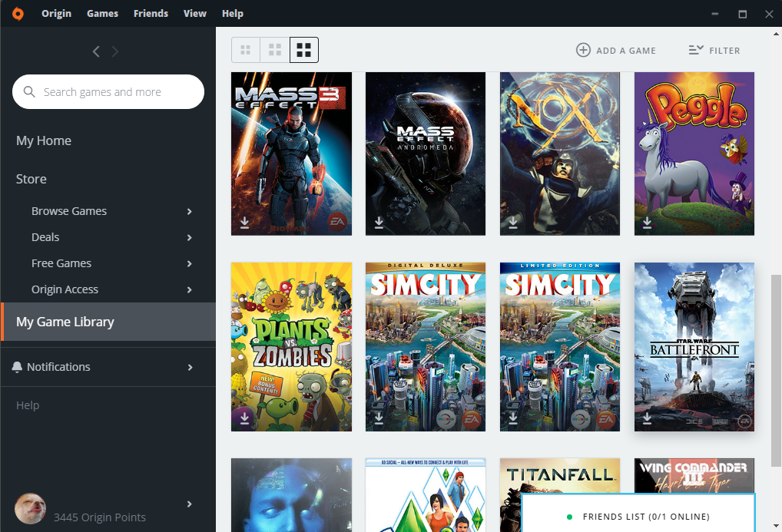This screenshot has height=532, width=782.
Task: Click download icon on Star Wars Battlefront
Action: click(x=648, y=418)
